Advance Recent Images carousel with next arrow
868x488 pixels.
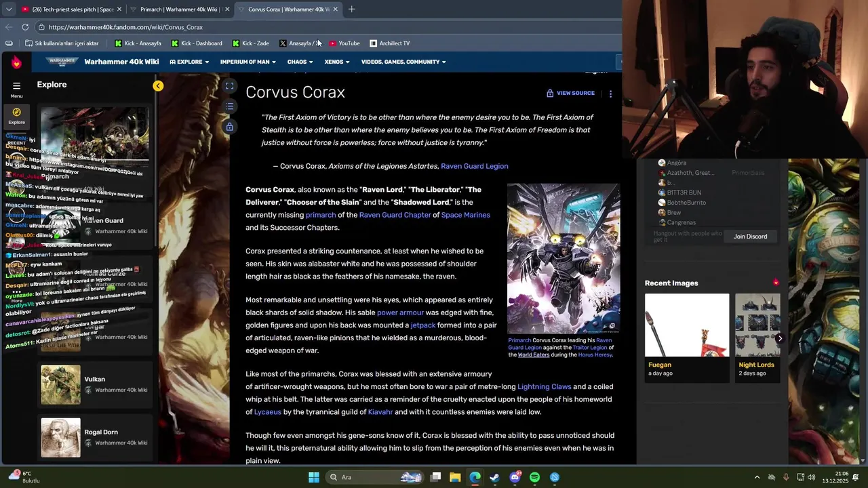(780, 338)
